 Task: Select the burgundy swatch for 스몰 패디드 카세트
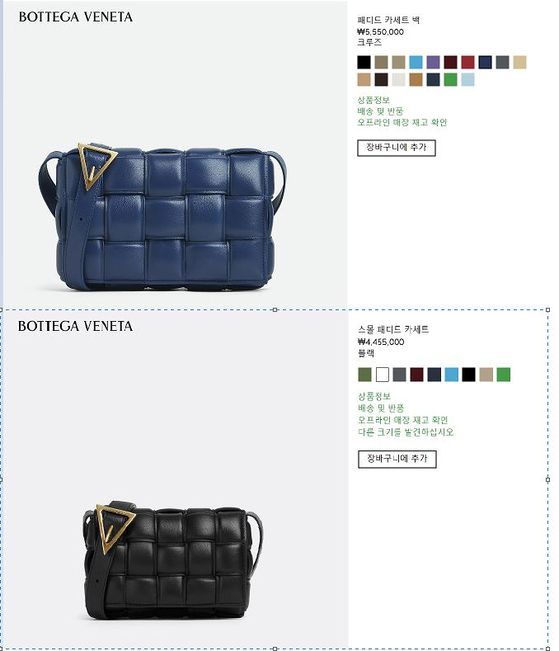point(417,374)
